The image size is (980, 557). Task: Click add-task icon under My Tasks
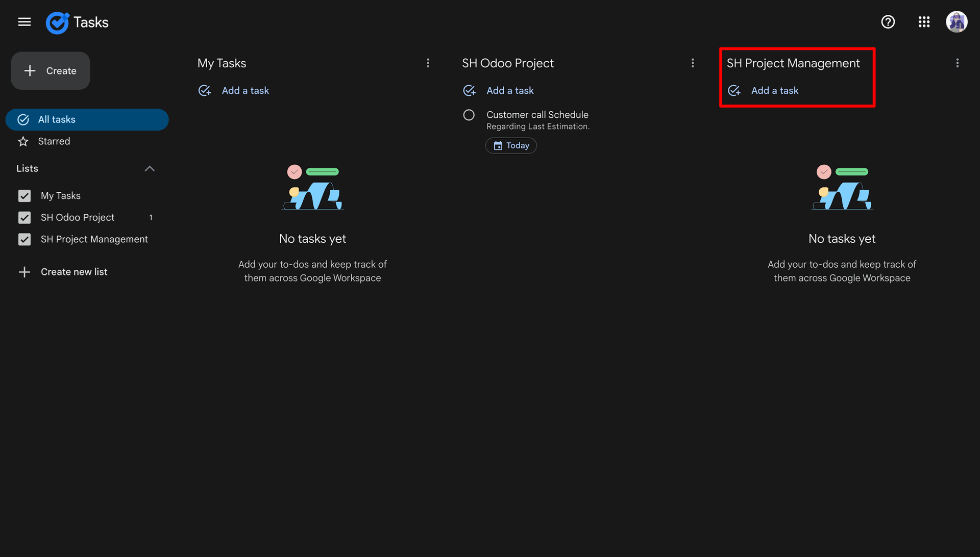205,91
